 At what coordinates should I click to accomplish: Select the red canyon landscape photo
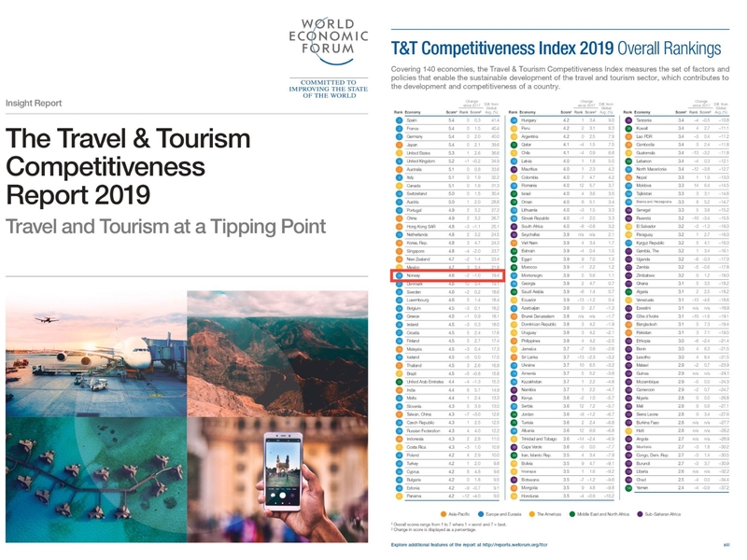[x=277, y=354]
